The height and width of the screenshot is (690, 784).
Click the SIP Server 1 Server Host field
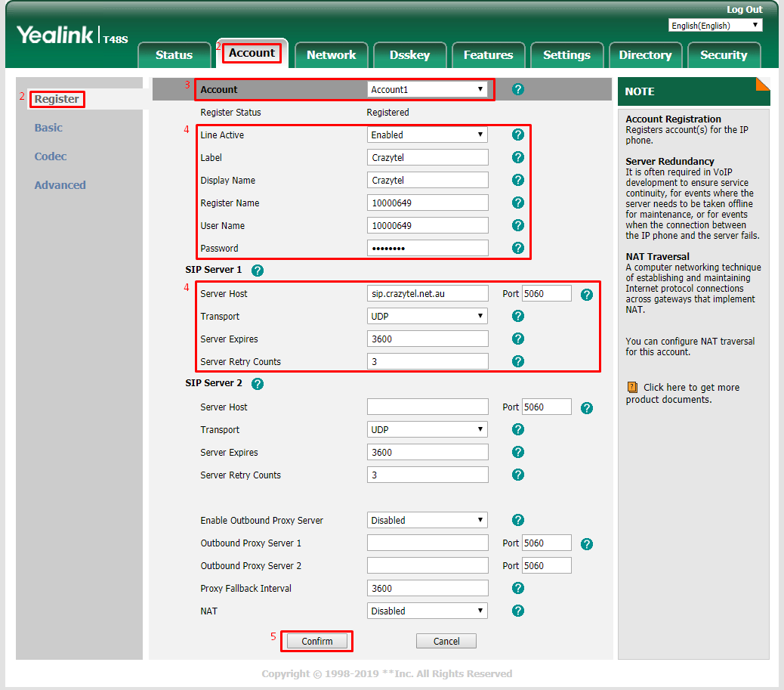coord(427,293)
